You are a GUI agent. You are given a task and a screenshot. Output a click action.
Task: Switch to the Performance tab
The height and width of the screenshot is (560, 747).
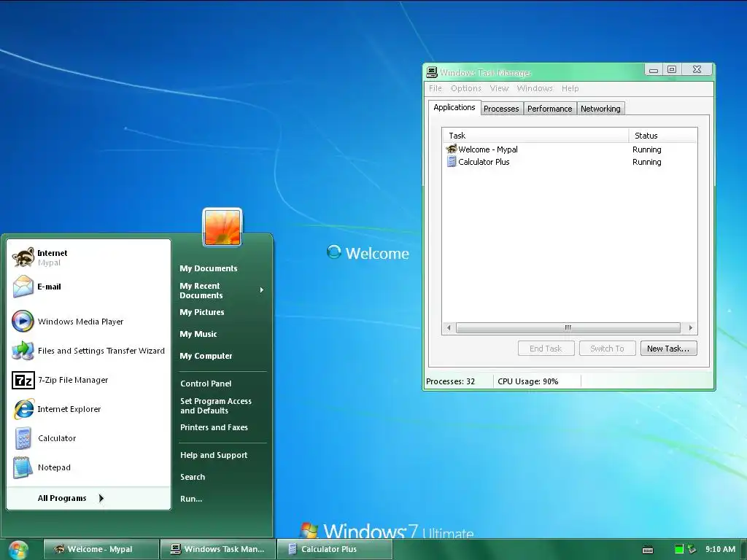[550, 109]
